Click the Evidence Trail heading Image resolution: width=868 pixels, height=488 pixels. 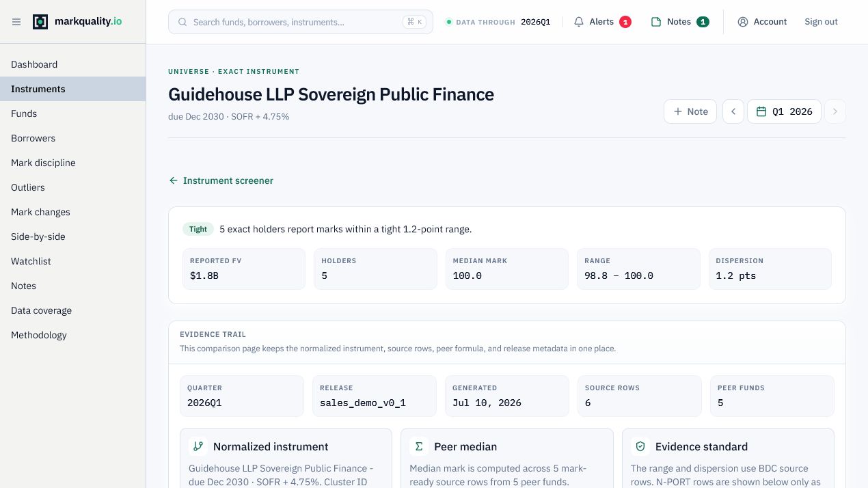point(213,334)
